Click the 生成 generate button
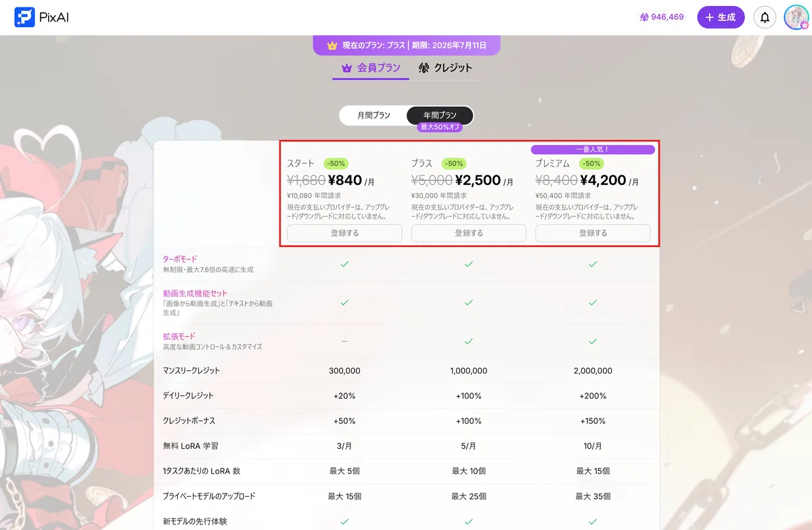This screenshot has height=530, width=812. pos(721,18)
